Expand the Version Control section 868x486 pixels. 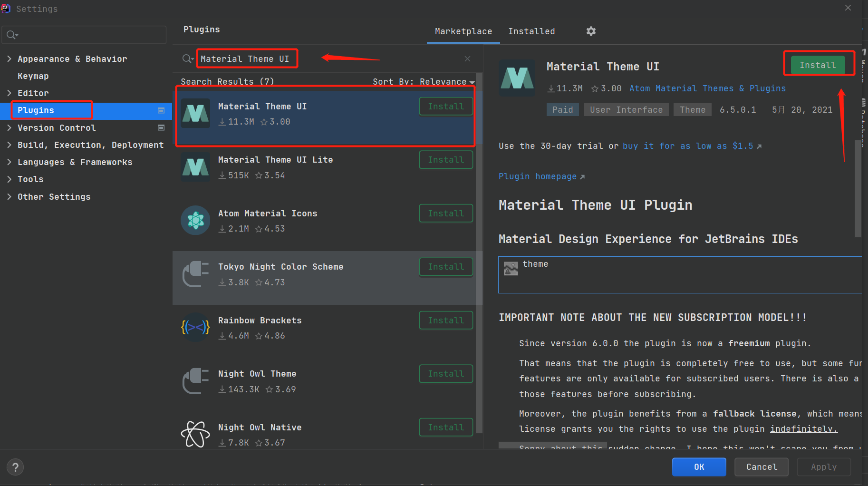point(9,127)
